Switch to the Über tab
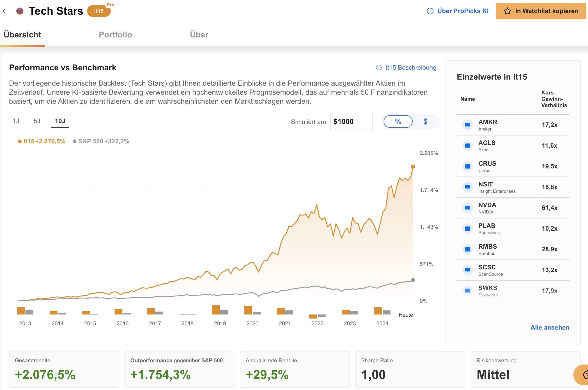 coord(199,34)
